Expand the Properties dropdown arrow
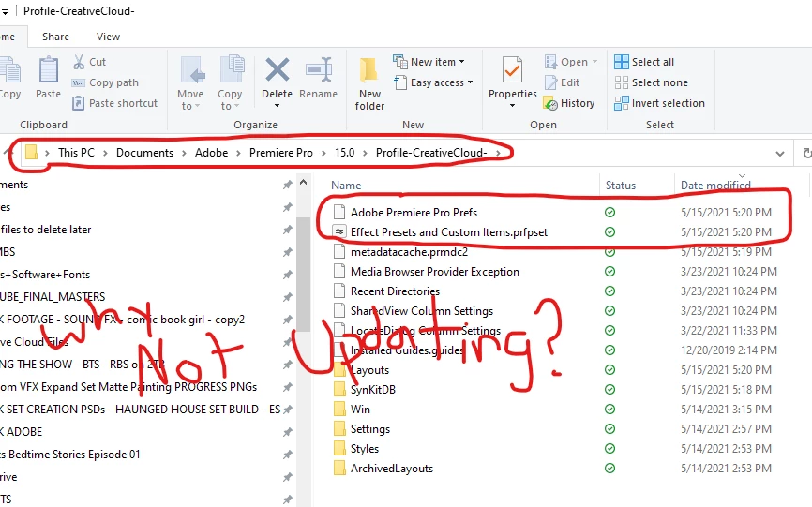 (512, 106)
